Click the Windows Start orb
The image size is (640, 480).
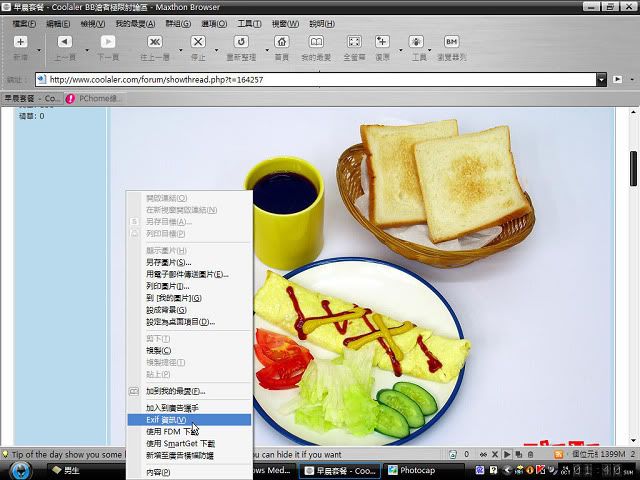coord(20,470)
